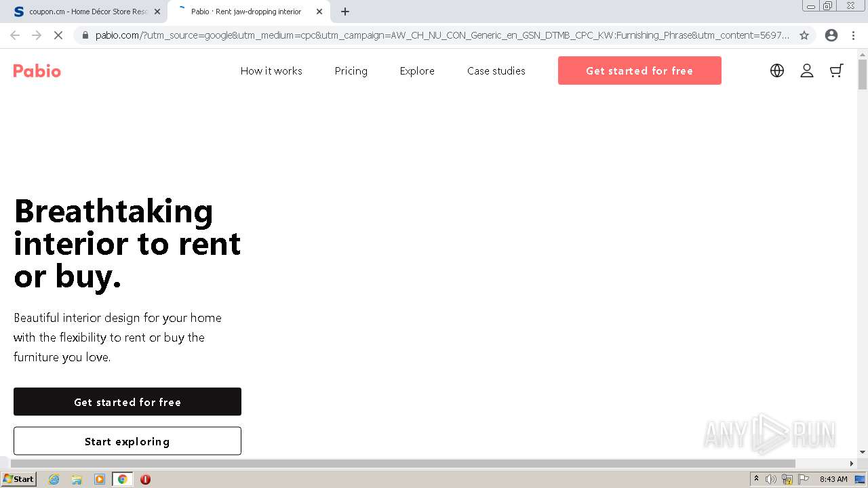Open the red antivirus taskbar icon
This screenshot has height=488, width=868.
tap(145, 479)
